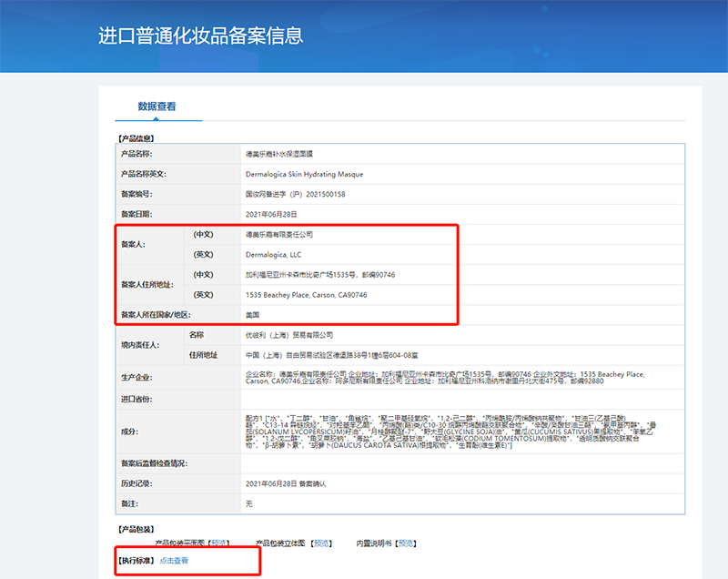
Task: Click the 成分: row label
Action: (x=129, y=432)
